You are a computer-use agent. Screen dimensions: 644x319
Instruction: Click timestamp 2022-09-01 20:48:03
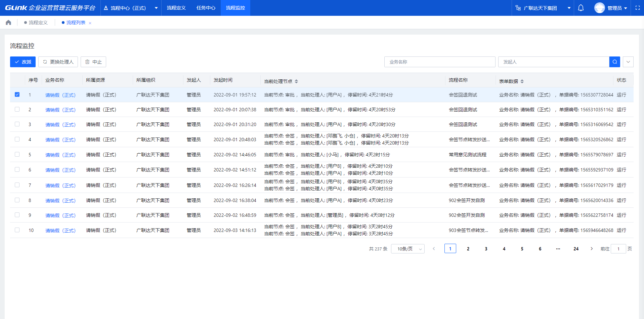[x=235, y=139]
